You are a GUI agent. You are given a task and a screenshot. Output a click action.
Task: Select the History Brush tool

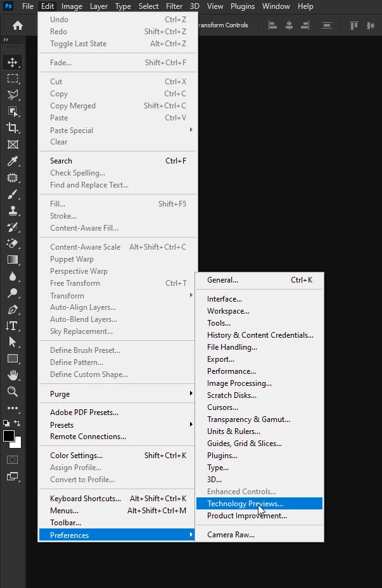[x=13, y=227]
